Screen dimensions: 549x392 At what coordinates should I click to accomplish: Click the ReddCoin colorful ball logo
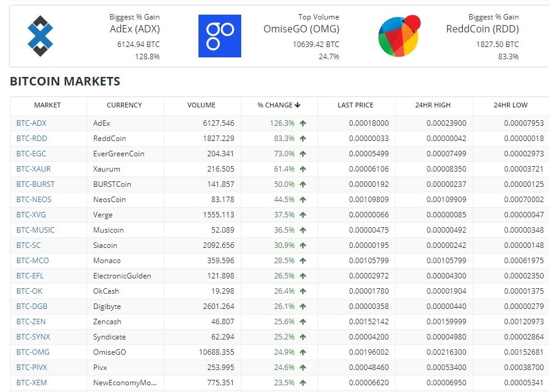pos(399,35)
